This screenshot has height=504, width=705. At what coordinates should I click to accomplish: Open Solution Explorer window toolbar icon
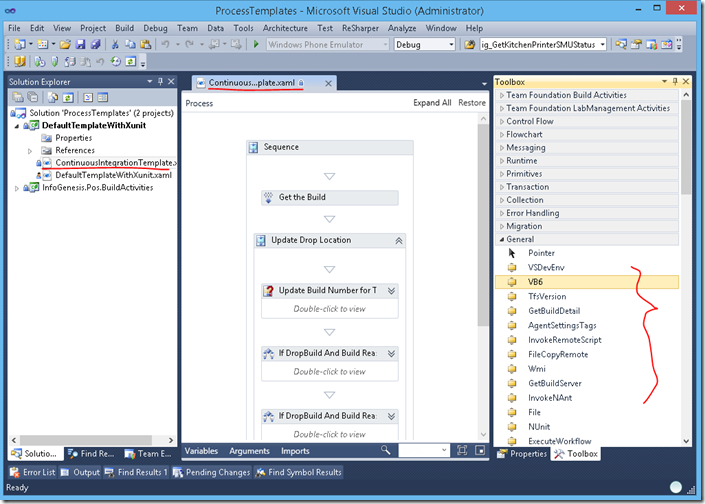point(621,44)
